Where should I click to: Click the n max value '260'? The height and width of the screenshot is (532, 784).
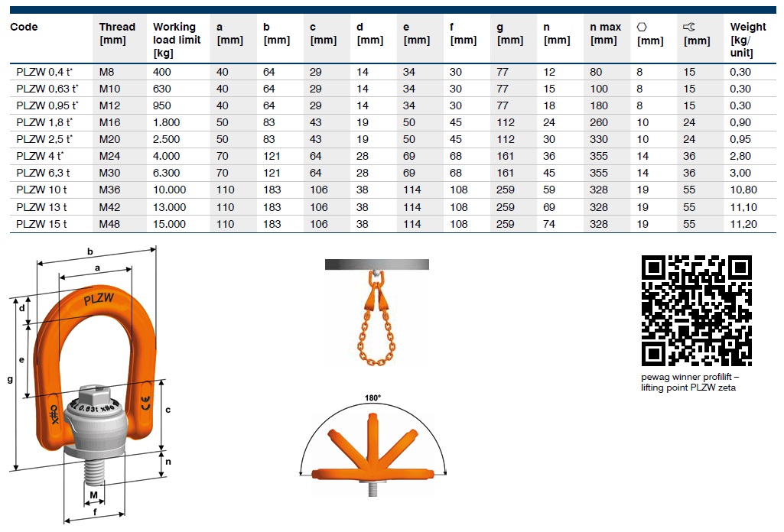599,122
